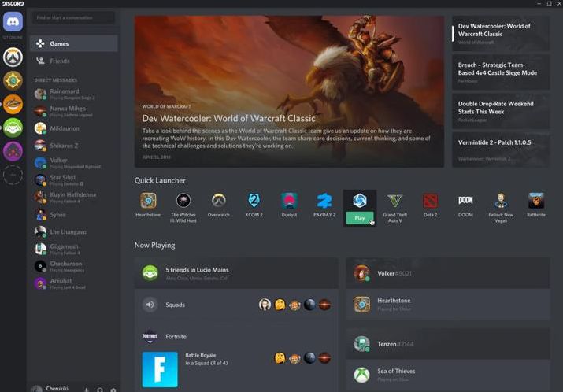Click the Find or start a conversation field

click(73, 17)
